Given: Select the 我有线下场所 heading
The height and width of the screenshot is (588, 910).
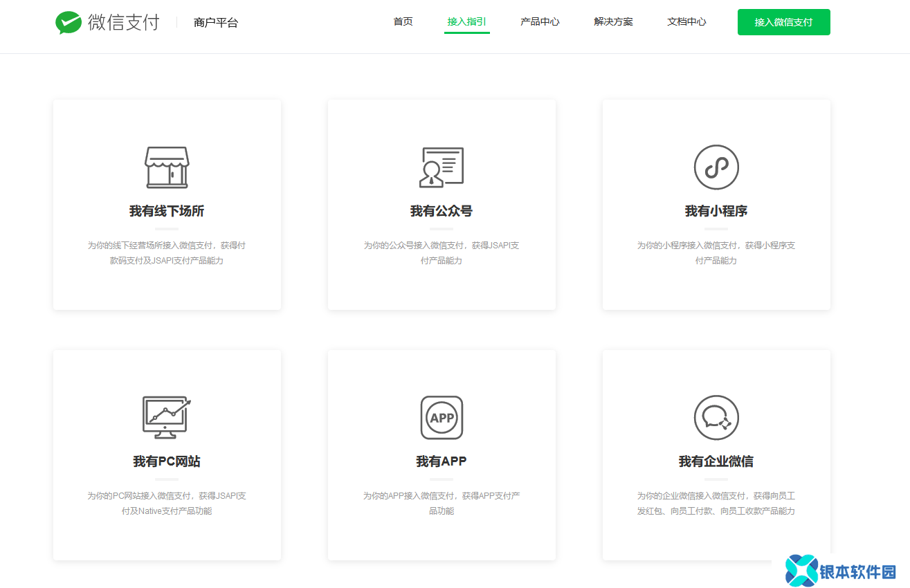Looking at the screenshot, I should [x=167, y=211].
